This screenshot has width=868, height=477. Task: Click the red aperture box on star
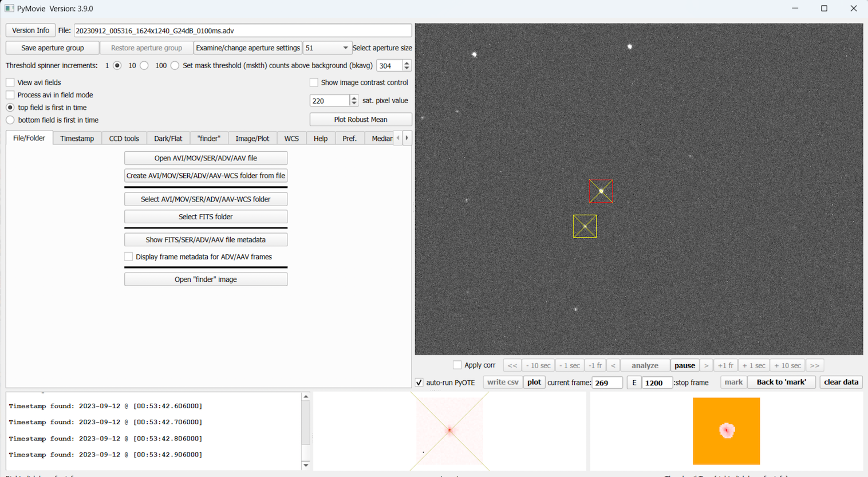(x=601, y=191)
